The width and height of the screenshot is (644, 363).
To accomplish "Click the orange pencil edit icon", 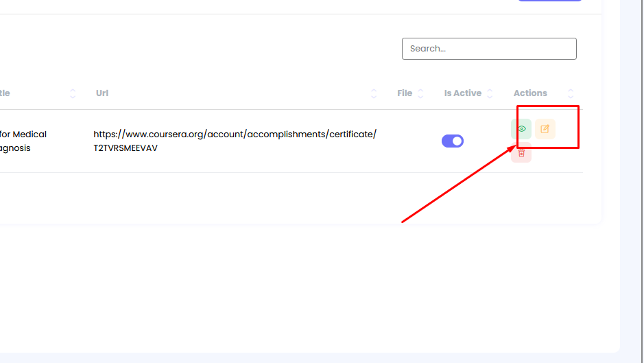I will point(545,129).
